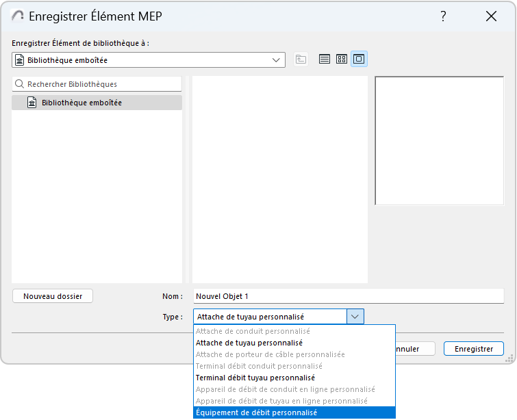Choose Attache de tuyau personnalisé in list
Viewport: 517px width, 420px height.
pyautogui.click(x=294, y=343)
